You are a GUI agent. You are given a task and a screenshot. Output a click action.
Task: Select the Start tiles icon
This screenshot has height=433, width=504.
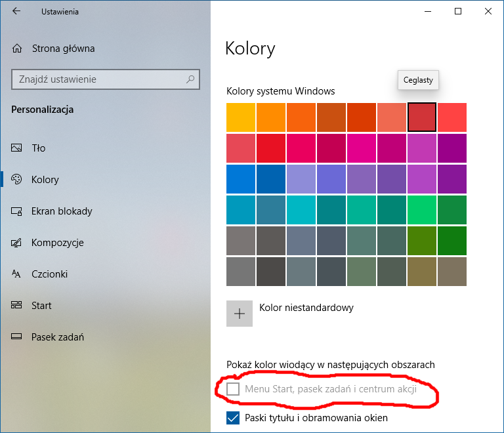(x=16, y=305)
